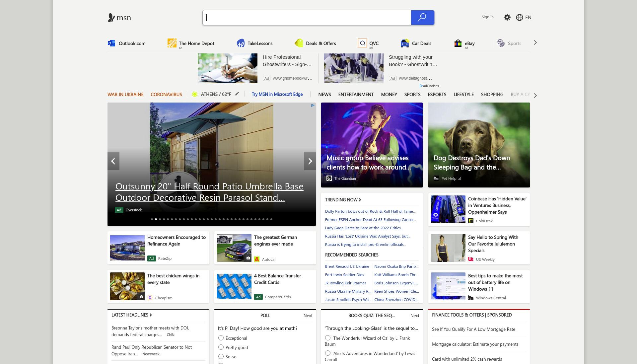The image size is (637, 364).
Task: Click the CoinDesk source icon
Action: 471,221
